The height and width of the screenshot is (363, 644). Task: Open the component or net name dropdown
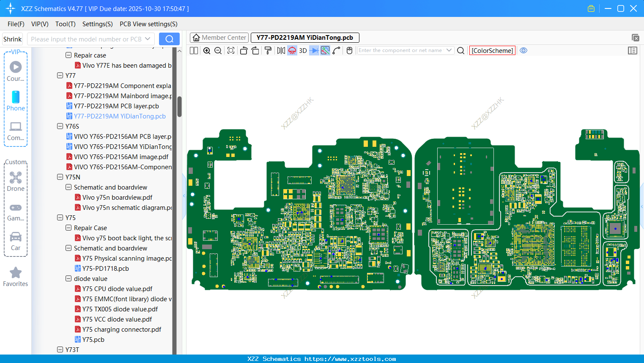click(449, 50)
